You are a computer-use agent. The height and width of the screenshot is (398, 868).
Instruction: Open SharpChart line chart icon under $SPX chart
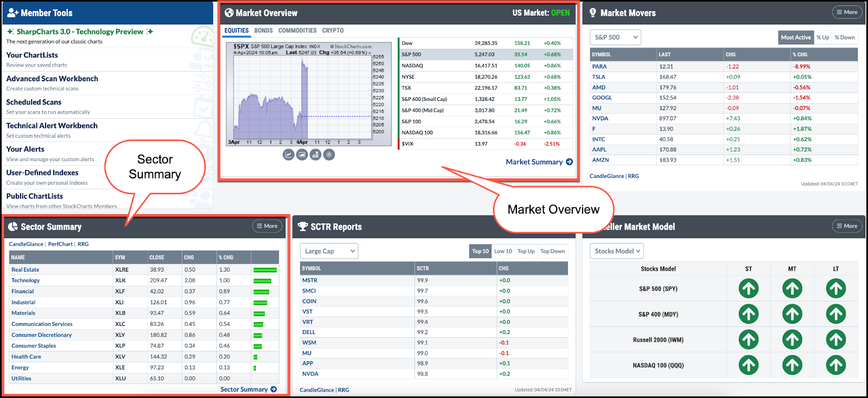point(289,155)
